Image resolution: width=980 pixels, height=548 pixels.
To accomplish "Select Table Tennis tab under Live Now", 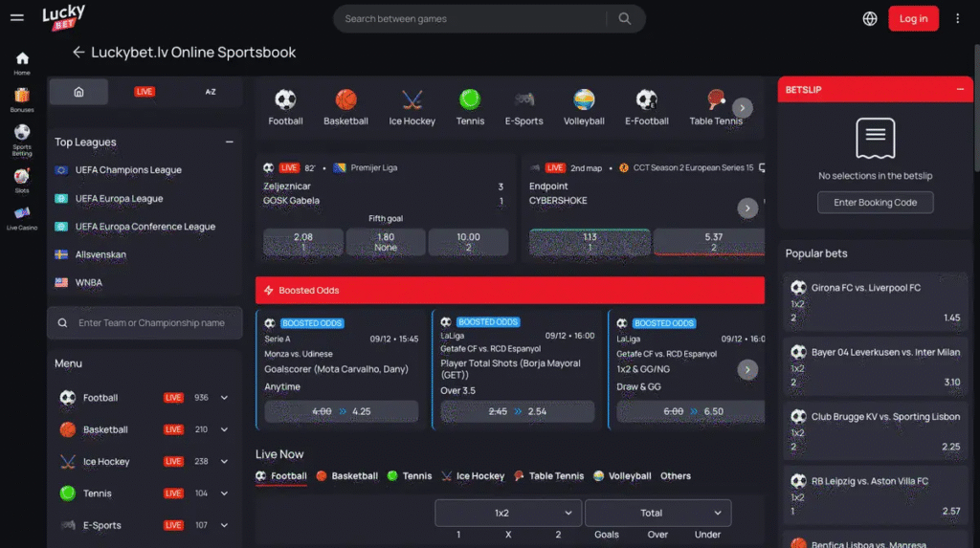I will coord(548,476).
